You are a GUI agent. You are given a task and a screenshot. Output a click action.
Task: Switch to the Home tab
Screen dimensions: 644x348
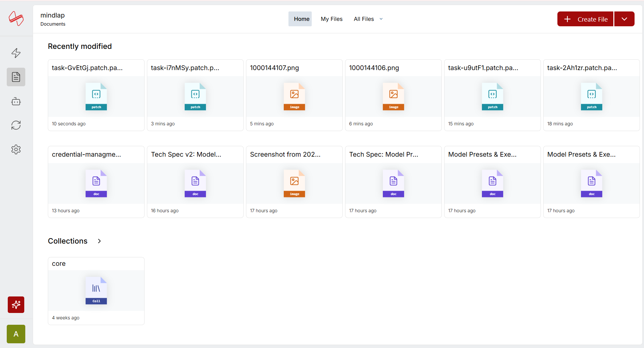[300, 19]
